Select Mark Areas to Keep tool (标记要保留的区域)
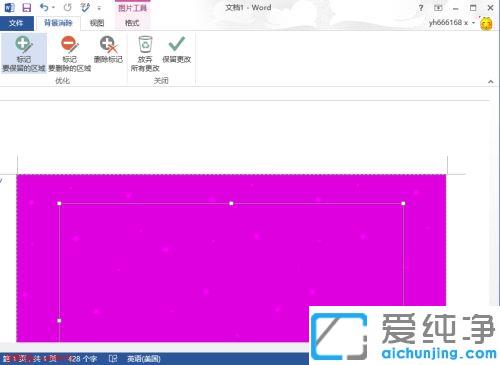Image resolution: width=500 pixels, height=365 pixels. pos(23,53)
